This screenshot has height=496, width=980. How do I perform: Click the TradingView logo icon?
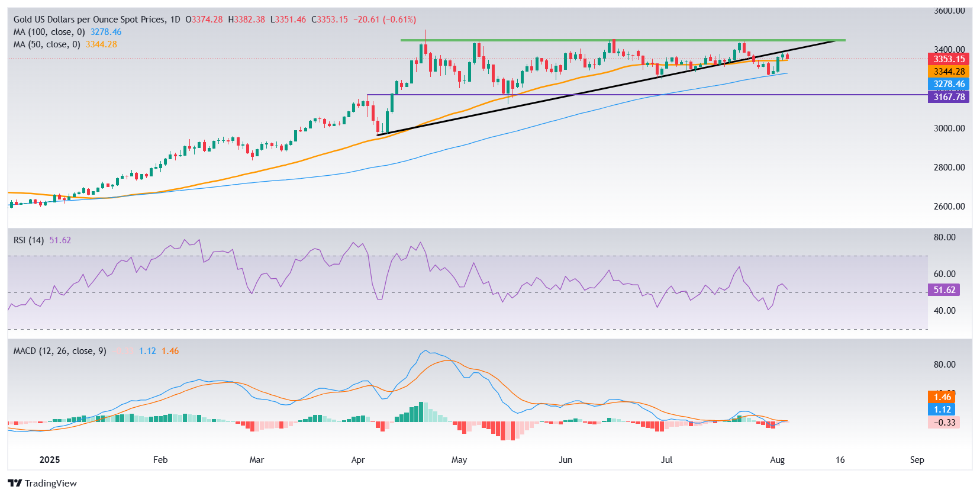pyautogui.click(x=15, y=483)
